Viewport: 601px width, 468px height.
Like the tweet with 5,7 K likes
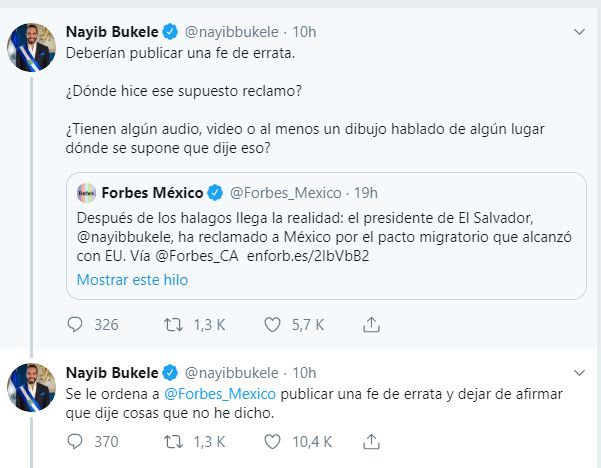pos(273,324)
